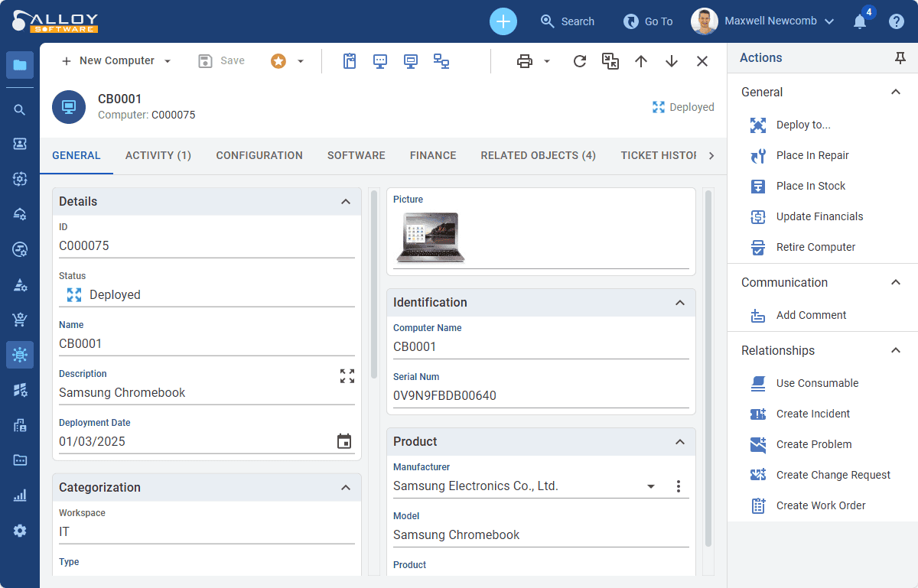
Task: Pin the Actions panel
Action: (900, 58)
